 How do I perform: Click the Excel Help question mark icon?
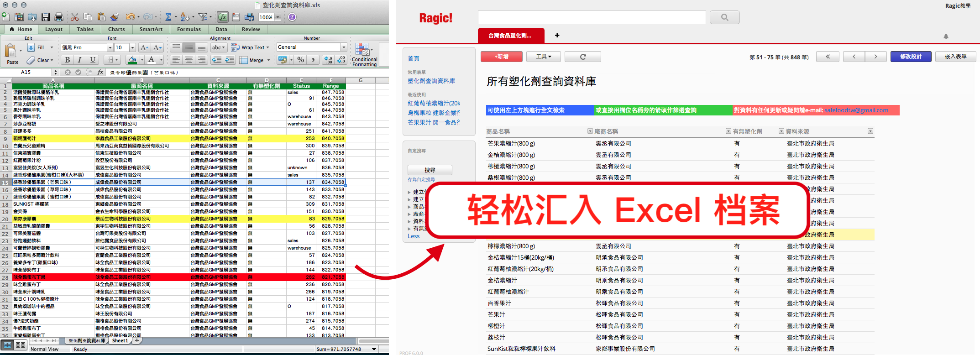point(292,17)
